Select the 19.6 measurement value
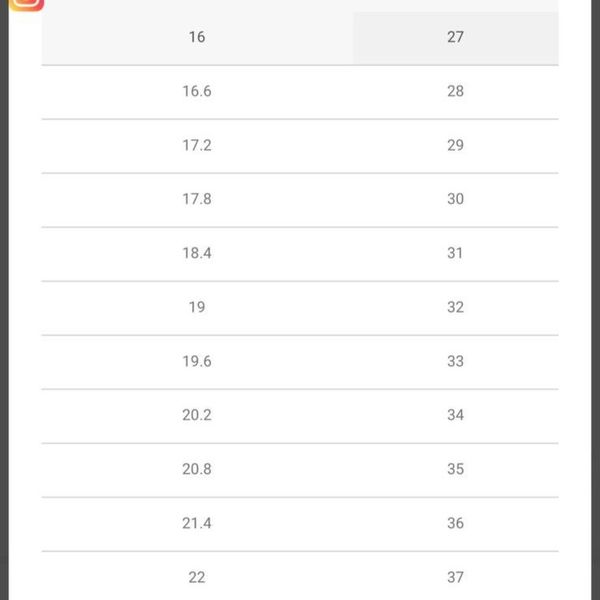The image size is (600, 600). coord(197,362)
